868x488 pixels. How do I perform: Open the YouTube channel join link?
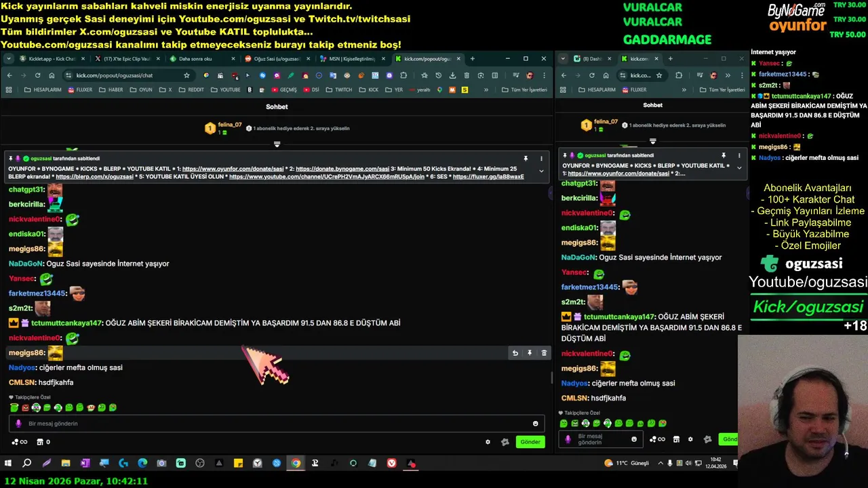[x=327, y=176]
